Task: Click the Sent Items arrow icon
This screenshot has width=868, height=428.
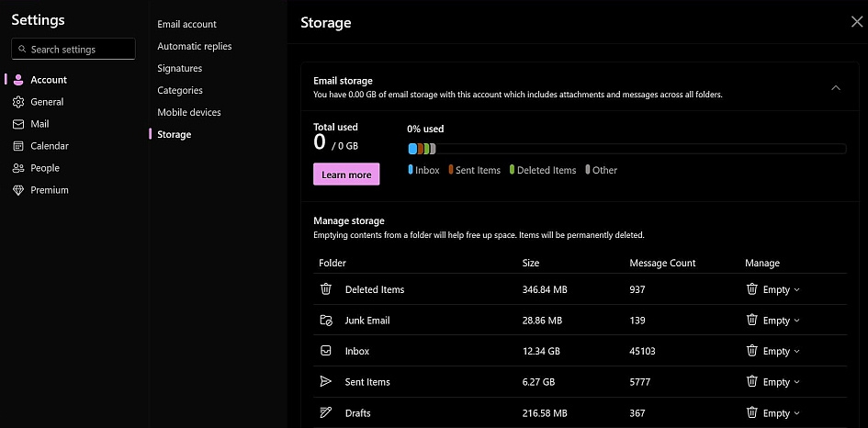Action: [326, 382]
